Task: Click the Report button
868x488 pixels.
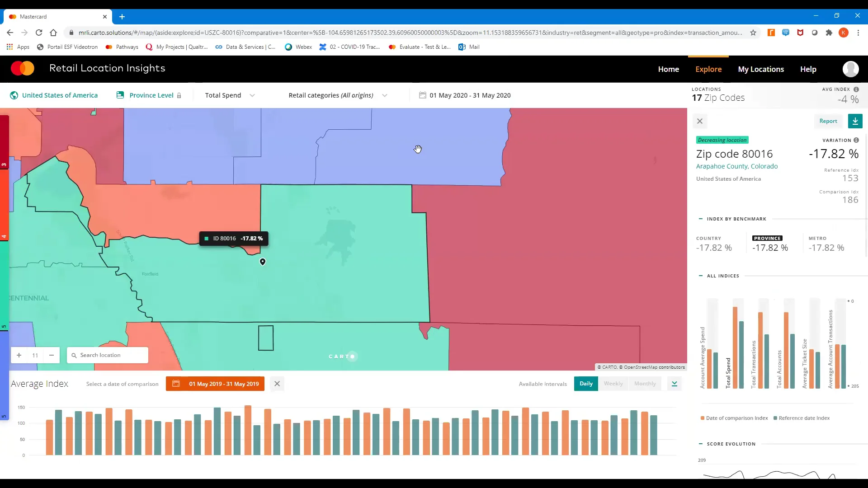Action: point(828,121)
